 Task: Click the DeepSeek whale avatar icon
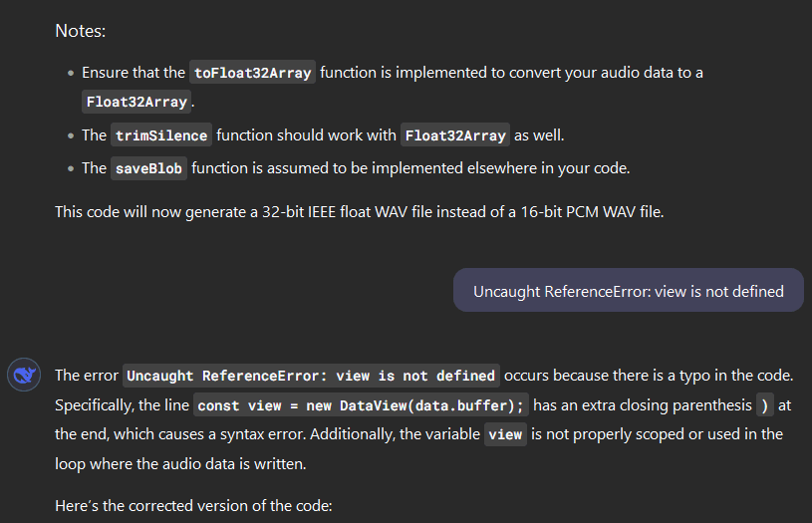[23, 376]
